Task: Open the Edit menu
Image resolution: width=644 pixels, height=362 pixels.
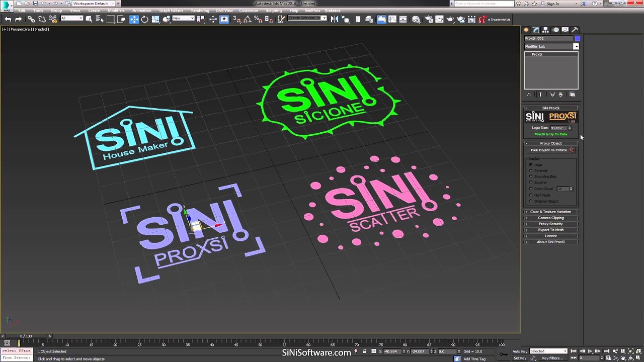Action: coord(22,11)
